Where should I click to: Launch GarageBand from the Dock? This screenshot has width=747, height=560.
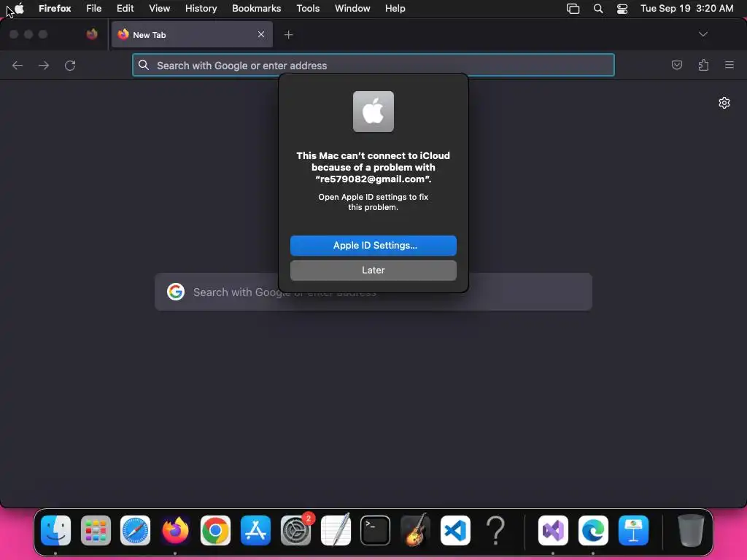(x=415, y=531)
